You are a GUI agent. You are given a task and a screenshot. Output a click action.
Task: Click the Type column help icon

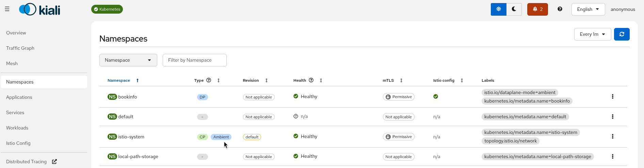(209, 80)
